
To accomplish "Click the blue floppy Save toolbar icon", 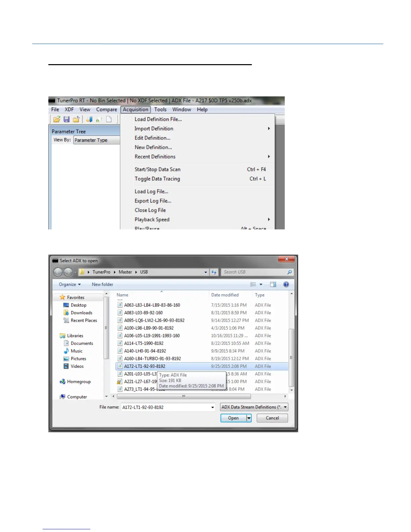I will [66, 119].
